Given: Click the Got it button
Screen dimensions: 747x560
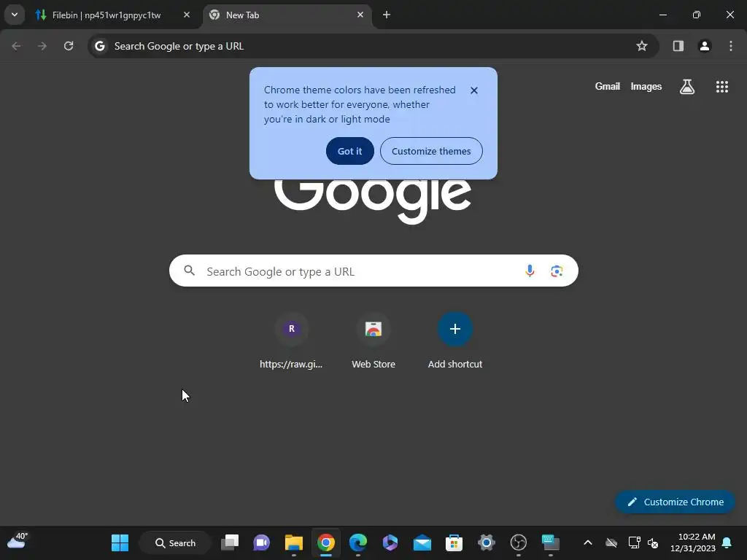Looking at the screenshot, I should [349, 151].
